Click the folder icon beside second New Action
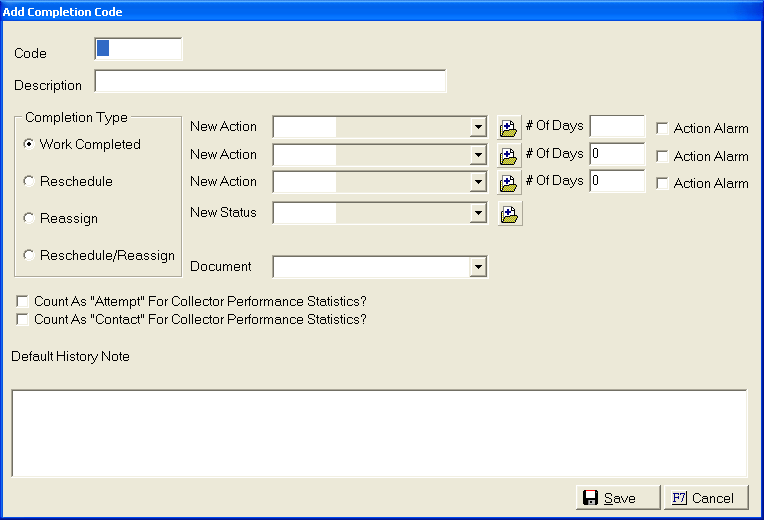This screenshot has height=520, width=764. click(509, 155)
